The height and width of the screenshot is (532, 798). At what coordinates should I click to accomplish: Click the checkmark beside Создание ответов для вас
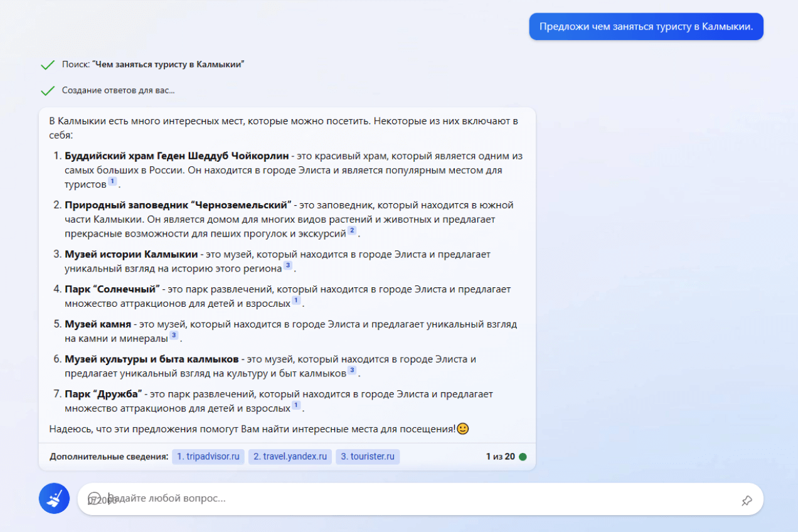coord(48,91)
